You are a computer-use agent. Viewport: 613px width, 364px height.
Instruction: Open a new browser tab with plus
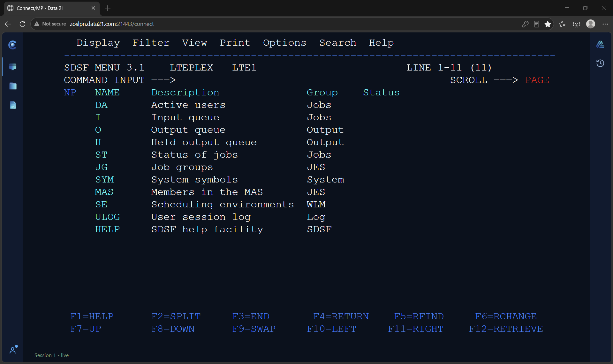pyautogui.click(x=108, y=8)
